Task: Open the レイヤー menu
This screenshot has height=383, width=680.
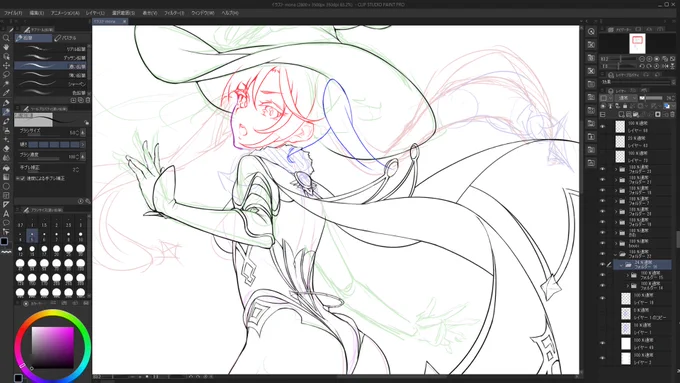Action: tap(95, 13)
